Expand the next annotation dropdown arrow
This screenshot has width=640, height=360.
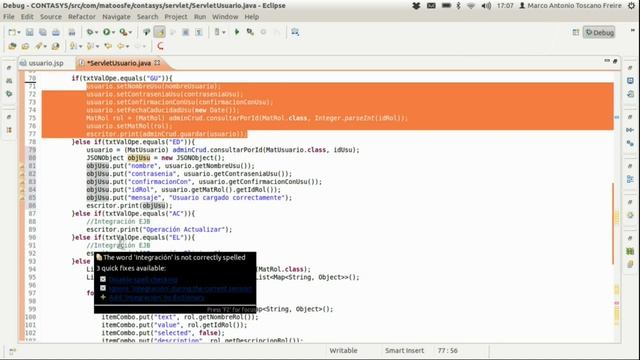(80, 47)
